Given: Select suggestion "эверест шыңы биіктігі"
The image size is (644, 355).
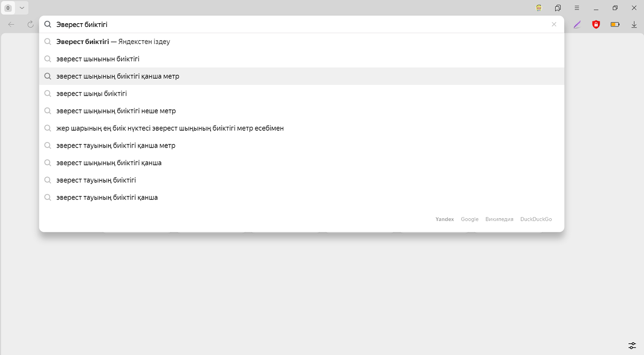Looking at the screenshot, I should tap(92, 94).
